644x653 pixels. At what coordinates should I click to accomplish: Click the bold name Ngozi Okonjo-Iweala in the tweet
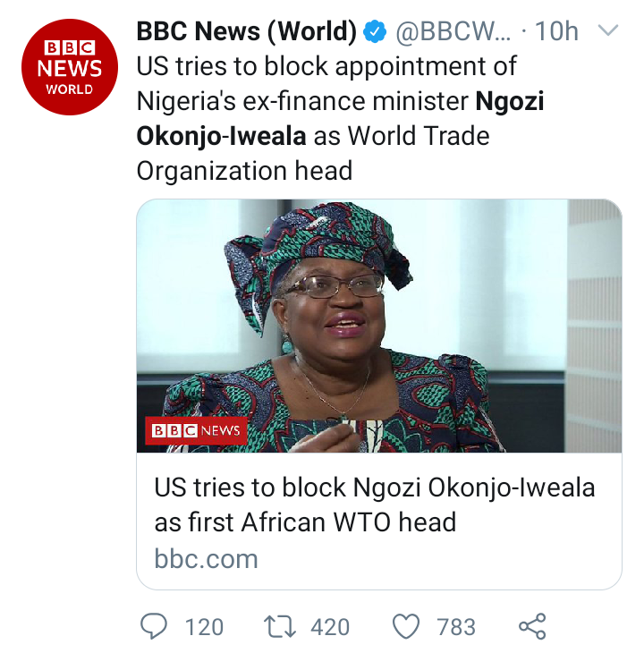(222, 136)
